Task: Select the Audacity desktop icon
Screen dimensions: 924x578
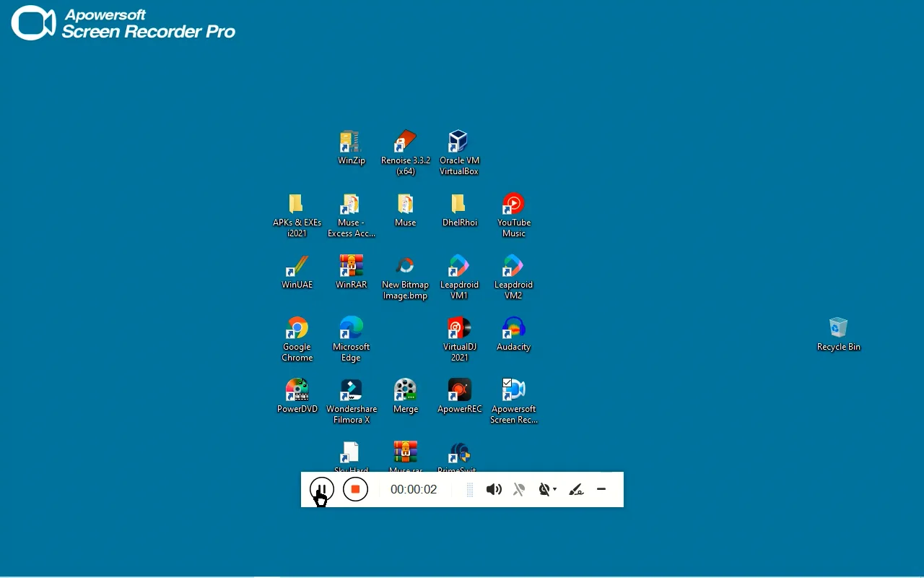Action: [x=513, y=335]
